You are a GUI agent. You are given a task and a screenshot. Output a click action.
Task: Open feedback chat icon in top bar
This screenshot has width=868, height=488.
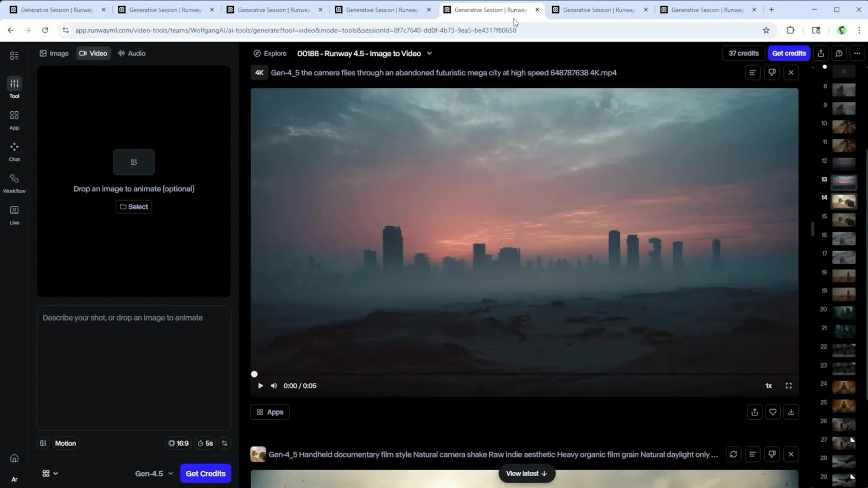839,53
